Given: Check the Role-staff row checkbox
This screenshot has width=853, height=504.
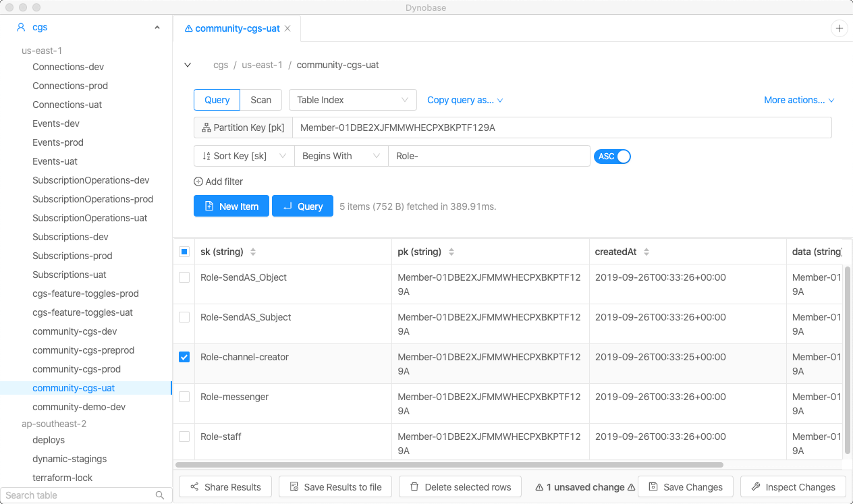Looking at the screenshot, I should [184, 437].
